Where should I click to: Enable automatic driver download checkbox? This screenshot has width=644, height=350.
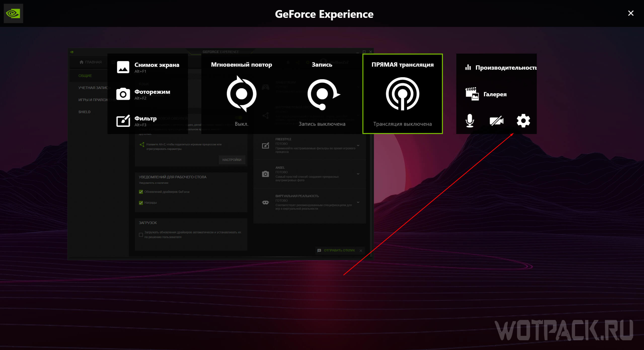pos(141,235)
